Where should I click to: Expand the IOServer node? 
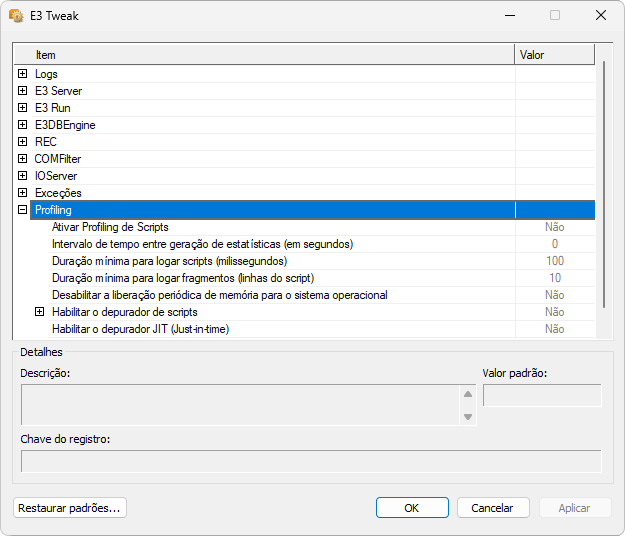[x=22, y=176]
